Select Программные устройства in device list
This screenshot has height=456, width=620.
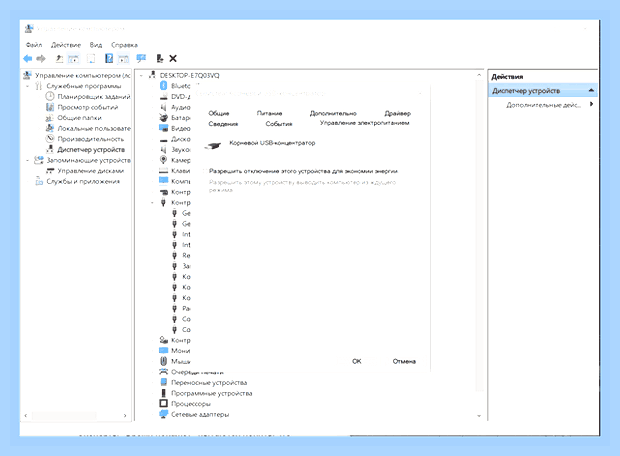[x=212, y=393]
